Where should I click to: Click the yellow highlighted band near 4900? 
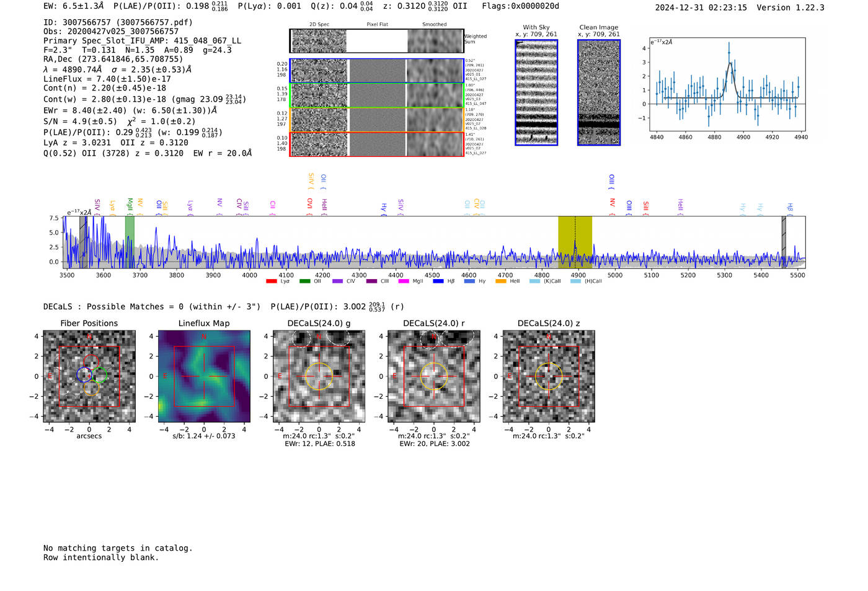pos(575,242)
